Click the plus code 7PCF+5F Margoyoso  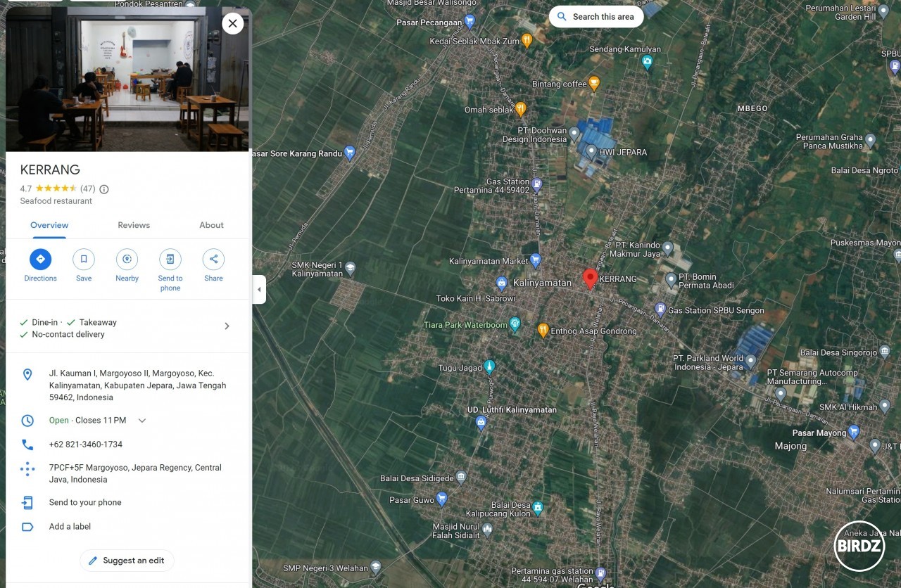[x=135, y=473]
